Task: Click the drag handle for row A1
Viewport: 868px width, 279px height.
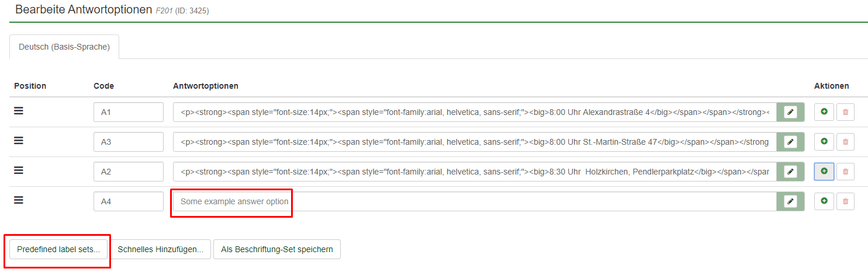Action: click(19, 111)
